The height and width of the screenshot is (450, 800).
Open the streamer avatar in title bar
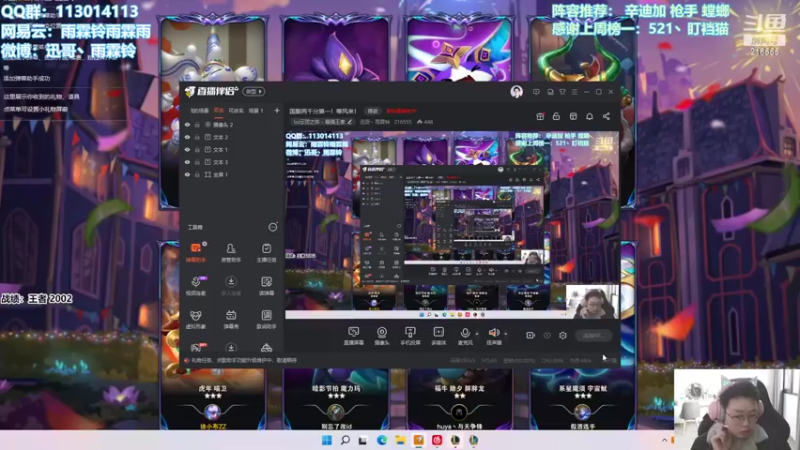[x=516, y=92]
